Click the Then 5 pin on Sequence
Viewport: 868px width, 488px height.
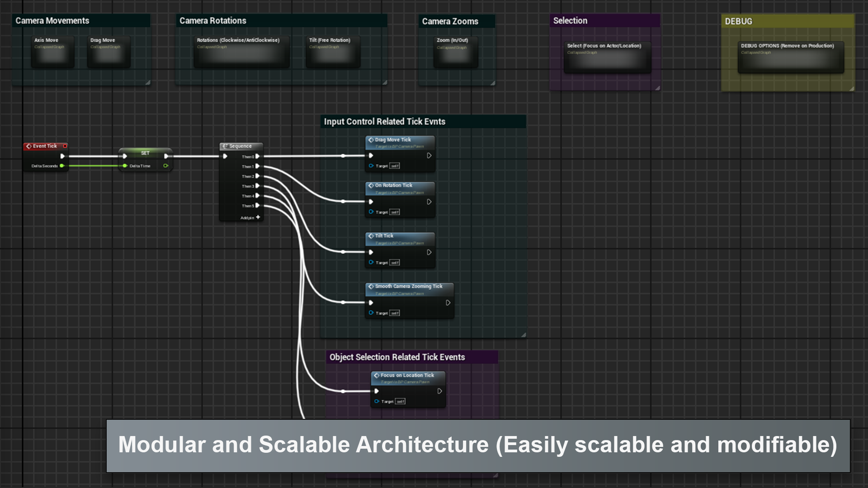pyautogui.click(x=257, y=206)
